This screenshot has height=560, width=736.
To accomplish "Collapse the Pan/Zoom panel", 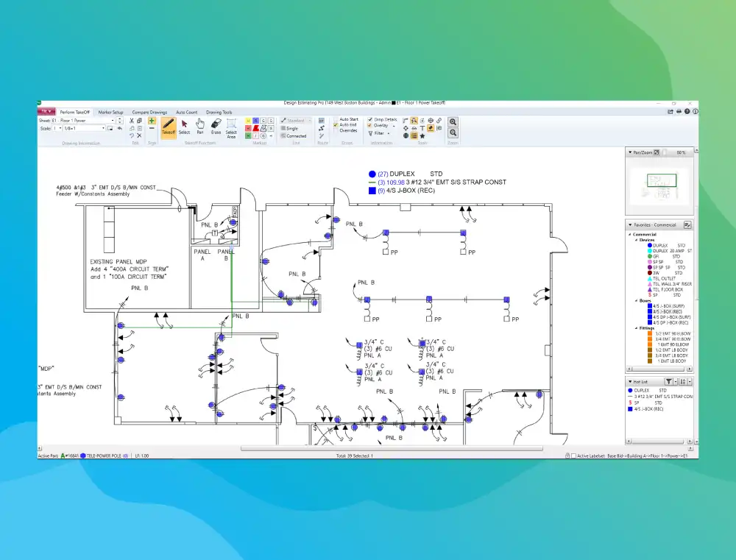I will click(x=629, y=152).
